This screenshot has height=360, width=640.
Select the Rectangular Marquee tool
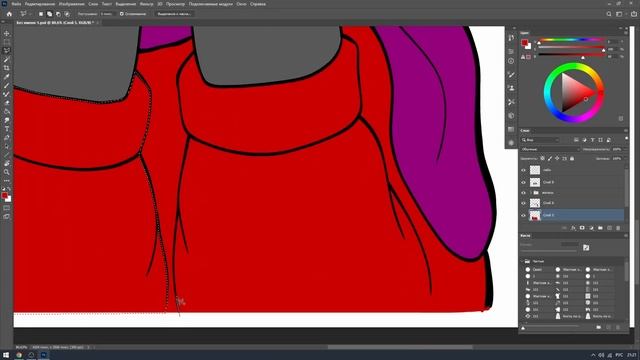point(7,42)
